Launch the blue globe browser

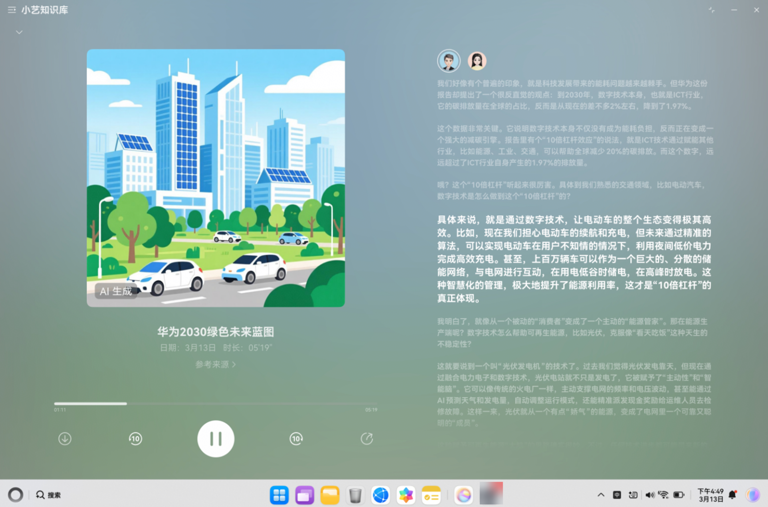click(381, 495)
